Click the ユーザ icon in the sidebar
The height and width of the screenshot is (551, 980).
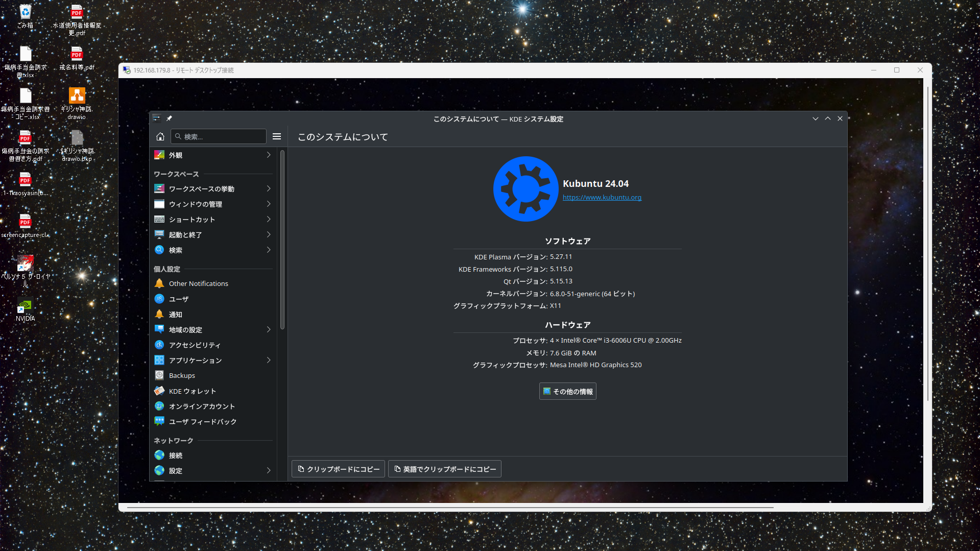click(x=159, y=299)
